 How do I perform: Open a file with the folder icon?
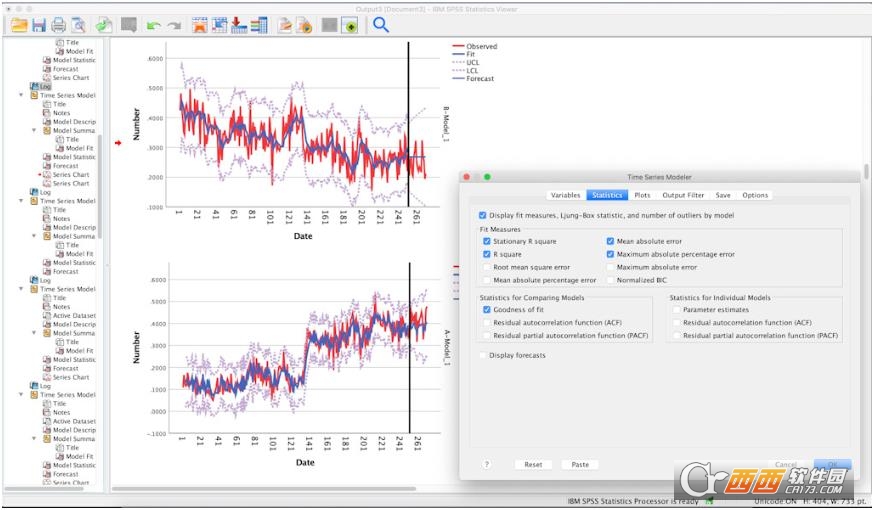19,25
